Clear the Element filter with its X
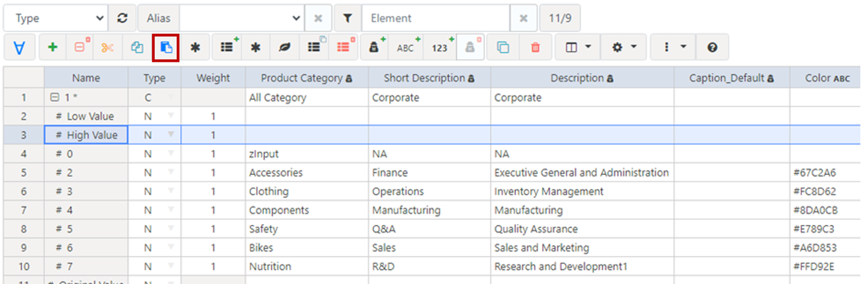The height and width of the screenshot is (284, 868). tap(523, 19)
